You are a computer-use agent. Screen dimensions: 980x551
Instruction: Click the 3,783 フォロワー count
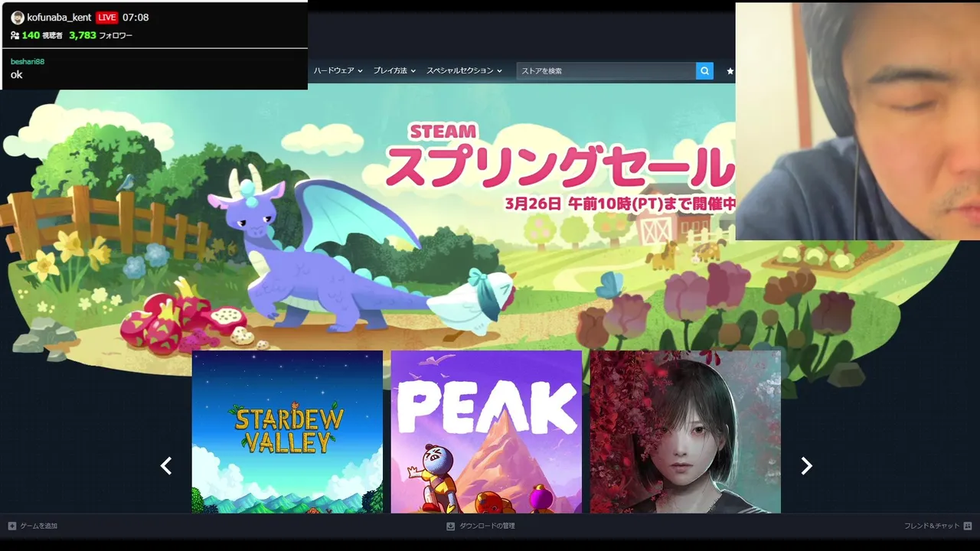coord(100,35)
